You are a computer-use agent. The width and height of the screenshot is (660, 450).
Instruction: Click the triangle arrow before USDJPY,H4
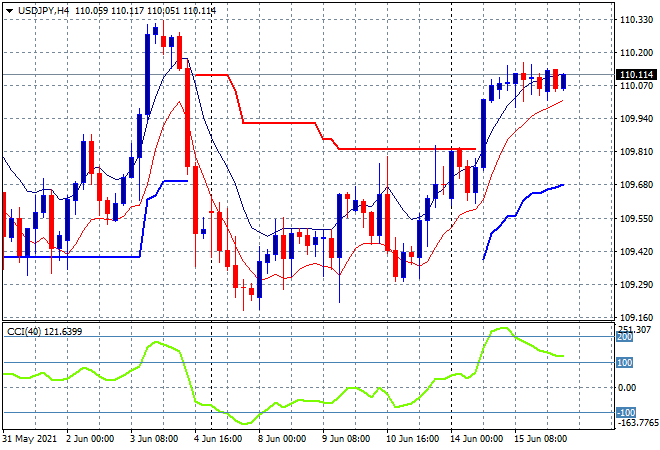[9, 11]
